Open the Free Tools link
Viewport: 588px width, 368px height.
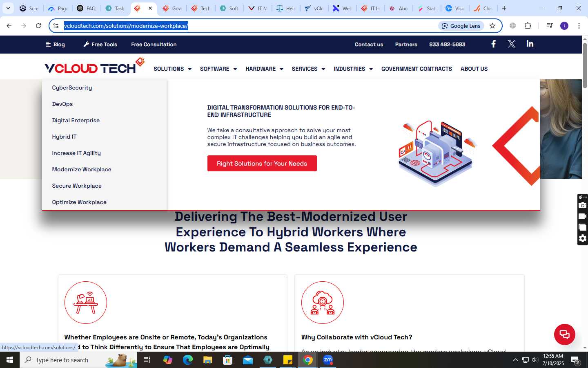pos(100,44)
